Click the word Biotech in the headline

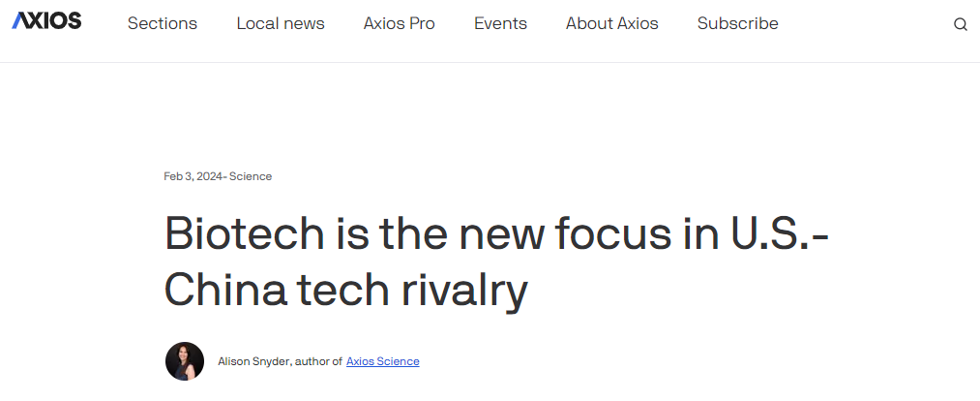[245, 233]
